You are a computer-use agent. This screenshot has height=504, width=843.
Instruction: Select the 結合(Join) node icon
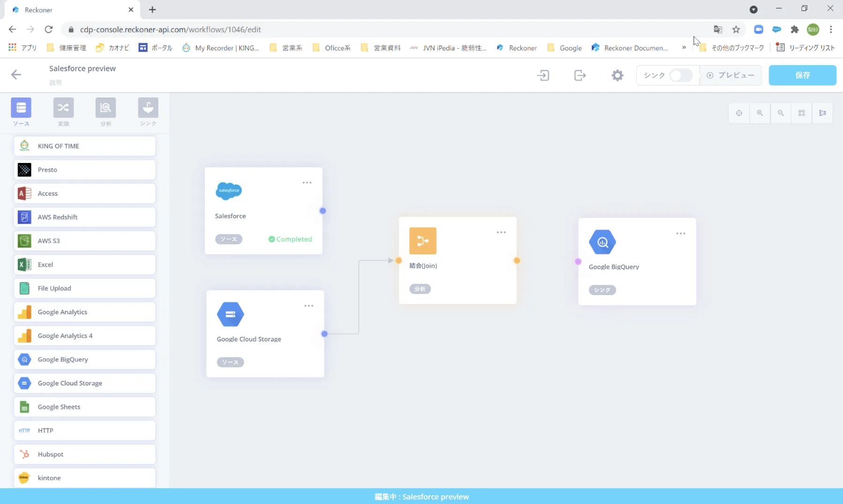click(x=423, y=241)
